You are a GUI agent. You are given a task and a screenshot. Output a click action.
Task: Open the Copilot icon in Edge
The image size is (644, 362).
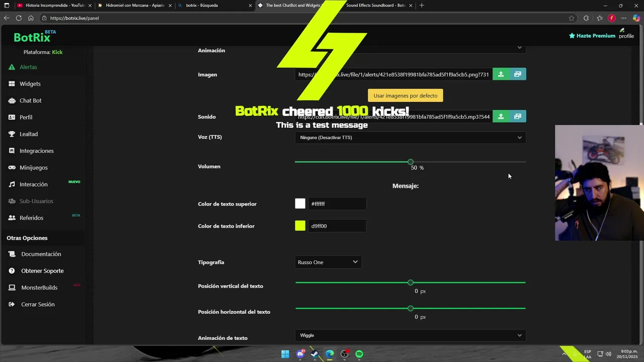(636, 18)
